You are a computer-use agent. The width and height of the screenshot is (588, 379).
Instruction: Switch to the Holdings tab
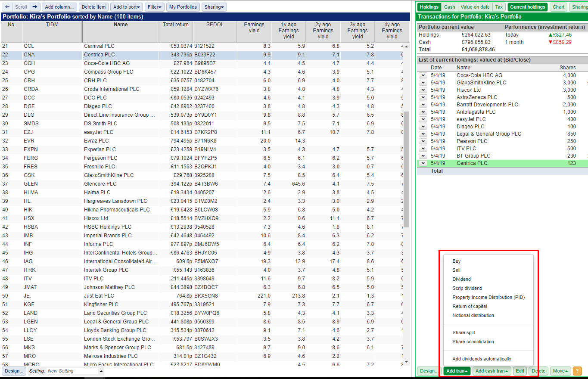point(429,7)
